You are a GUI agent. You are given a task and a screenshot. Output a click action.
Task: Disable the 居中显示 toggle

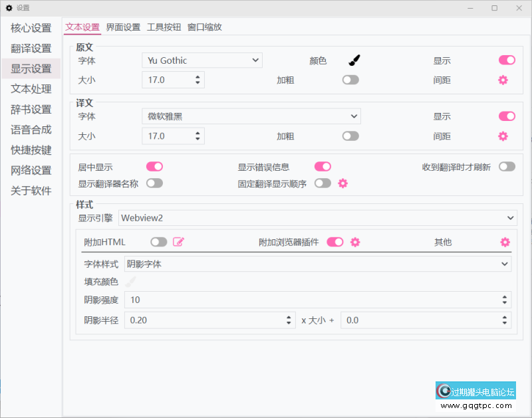click(x=154, y=167)
